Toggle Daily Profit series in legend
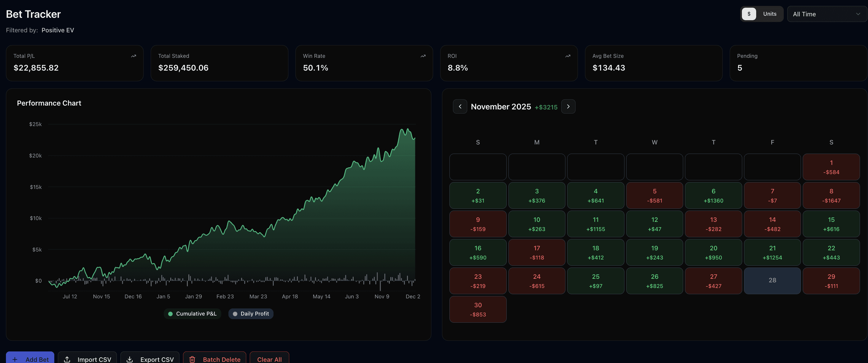 [251, 313]
